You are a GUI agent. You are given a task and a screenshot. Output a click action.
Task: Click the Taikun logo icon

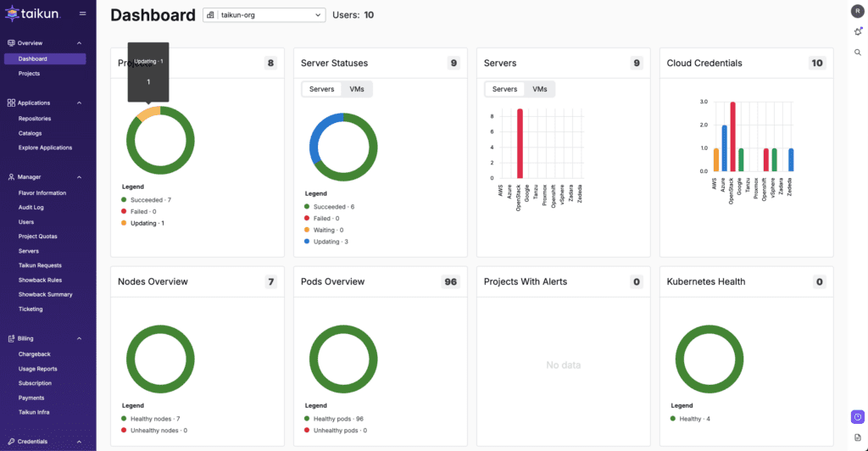coord(12,13)
